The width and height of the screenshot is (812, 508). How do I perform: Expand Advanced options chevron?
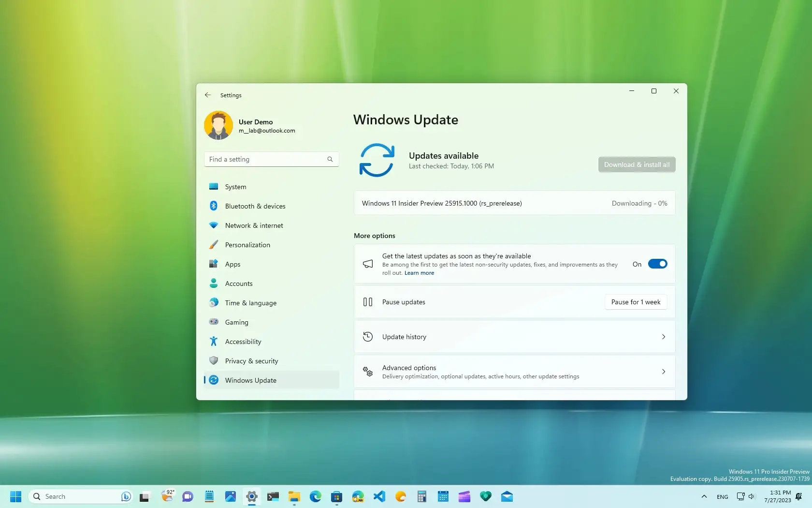pyautogui.click(x=664, y=372)
